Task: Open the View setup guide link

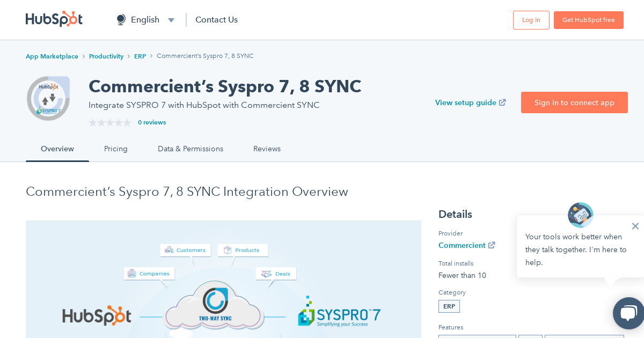Action: (466, 102)
